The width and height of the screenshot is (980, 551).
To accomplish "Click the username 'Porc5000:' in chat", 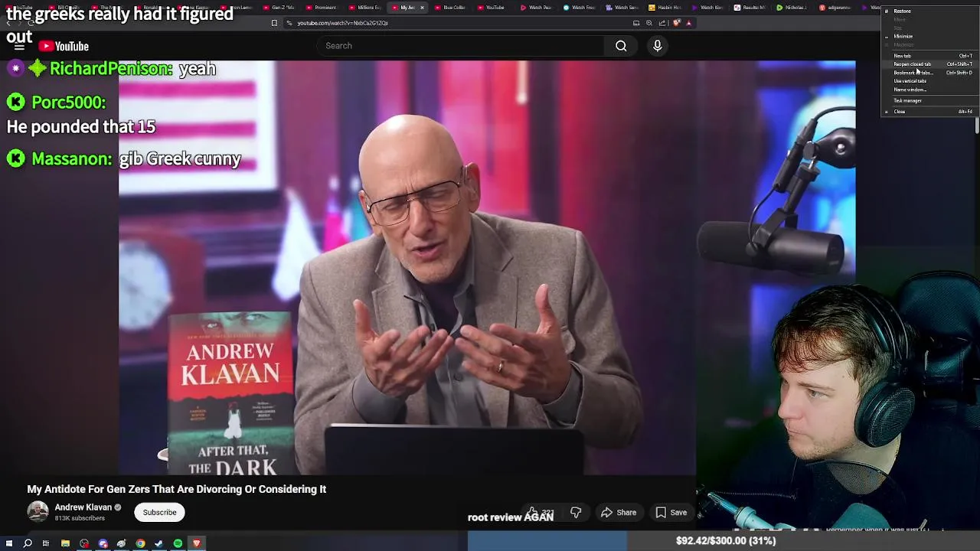I will [x=69, y=102].
